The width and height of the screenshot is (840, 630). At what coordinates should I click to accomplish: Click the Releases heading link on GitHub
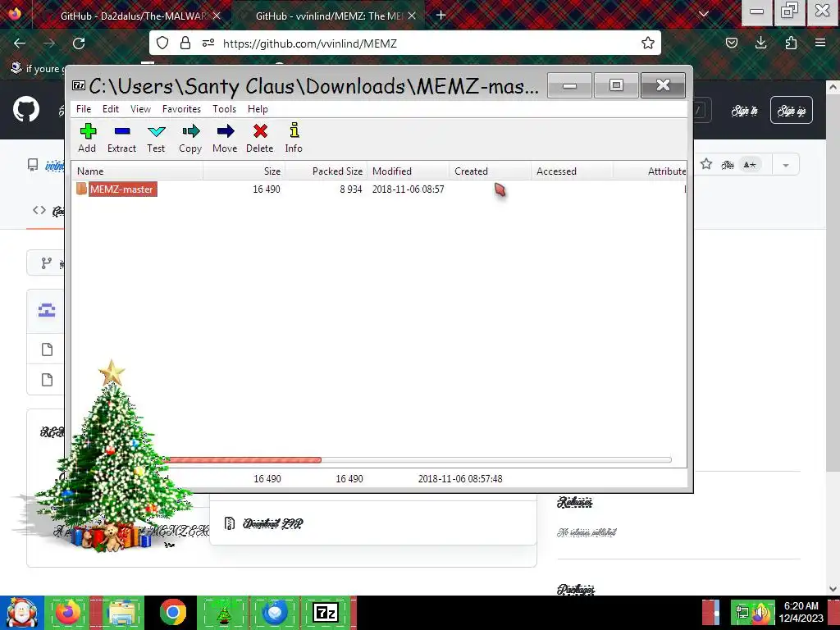574,502
